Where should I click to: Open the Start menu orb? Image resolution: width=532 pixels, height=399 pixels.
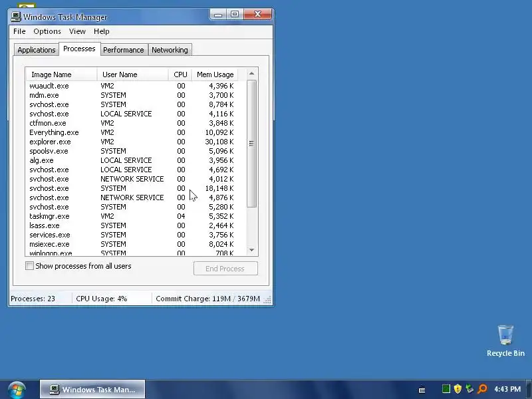point(17,390)
